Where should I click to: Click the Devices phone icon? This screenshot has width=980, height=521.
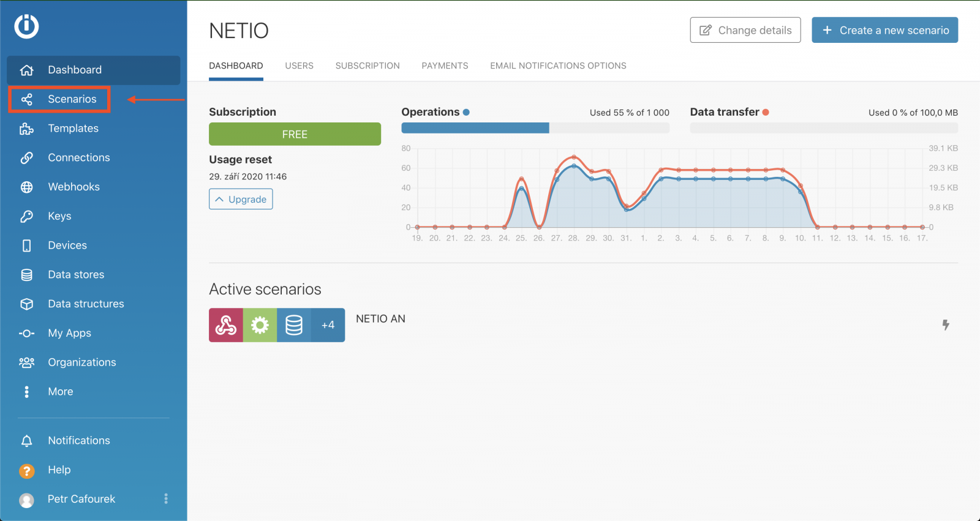point(26,246)
